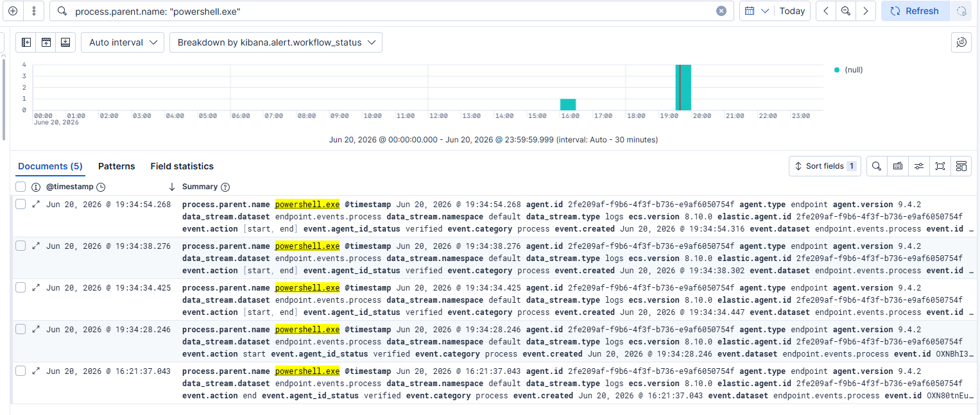The image size is (980, 415).
Task: Select the row at 19:34:34.425
Action: pyautogui.click(x=21, y=287)
